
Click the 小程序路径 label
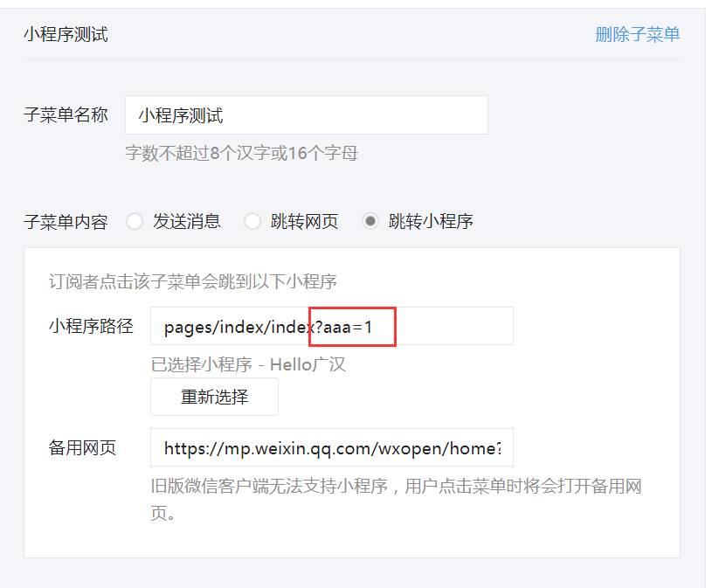(91, 326)
